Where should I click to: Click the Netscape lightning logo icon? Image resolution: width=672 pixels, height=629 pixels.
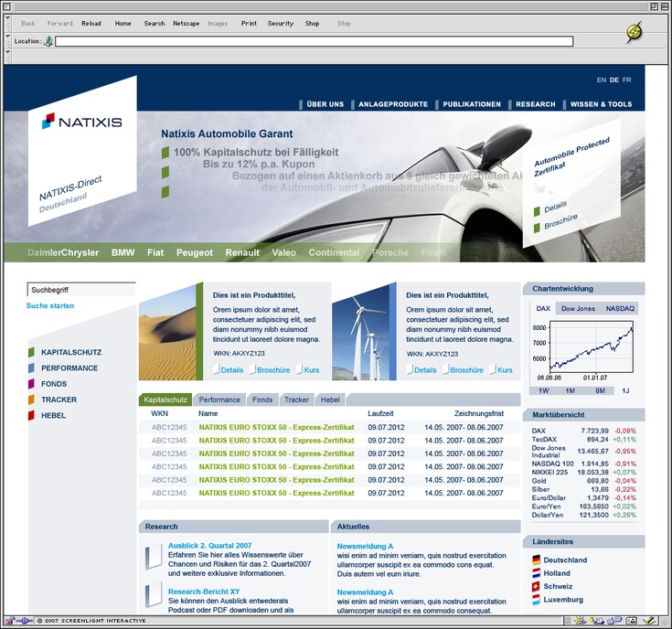[x=635, y=32]
